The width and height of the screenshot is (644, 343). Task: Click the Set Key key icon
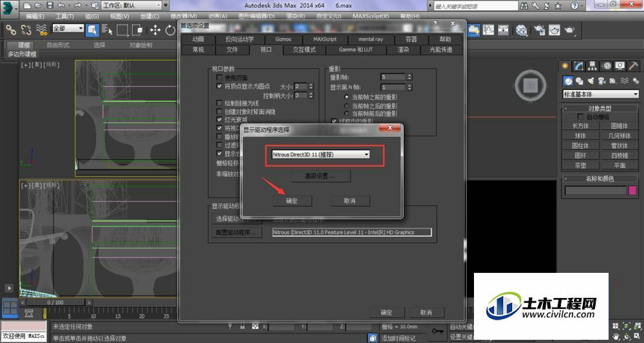[x=437, y=331]
